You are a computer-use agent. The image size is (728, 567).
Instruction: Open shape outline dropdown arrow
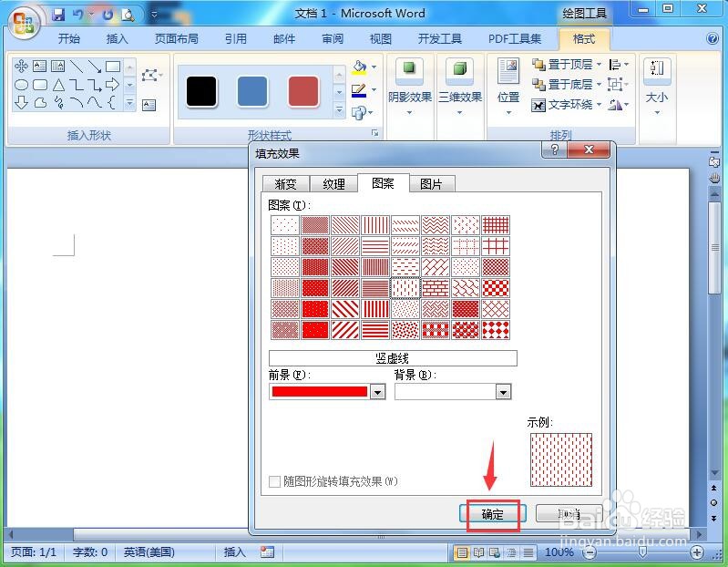374,90
